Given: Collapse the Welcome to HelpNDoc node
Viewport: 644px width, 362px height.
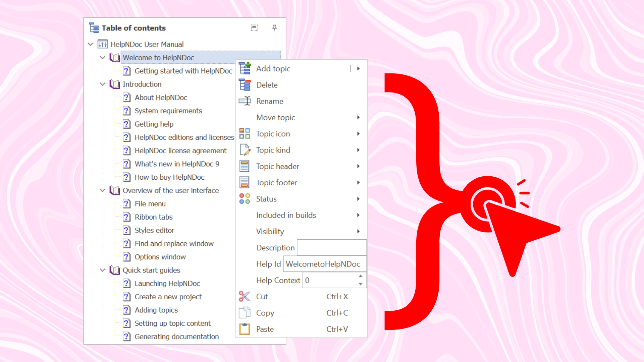Looking at the screenshot, I should (103, 58).
